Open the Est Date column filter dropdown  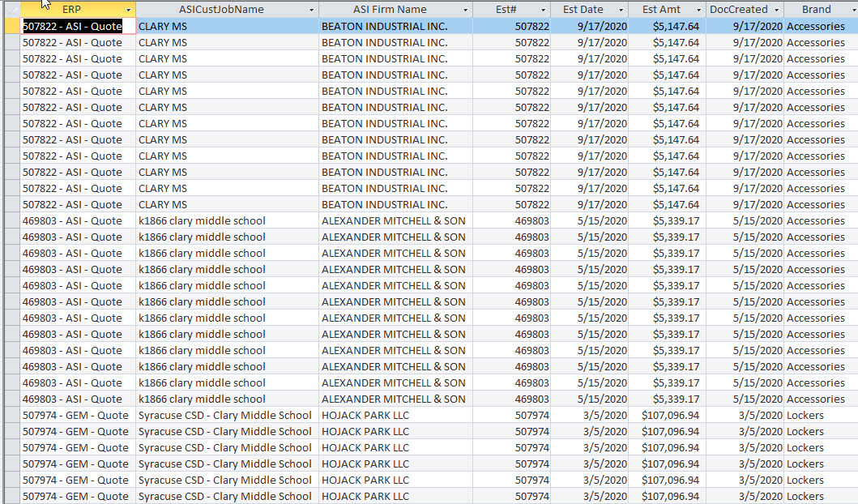pyautogui.click(x=621, y=10)
